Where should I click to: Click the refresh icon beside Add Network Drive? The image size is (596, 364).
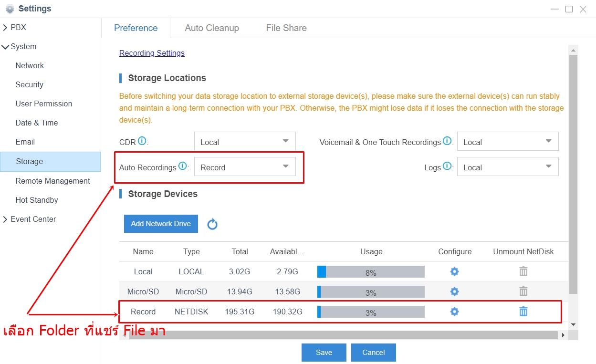(212, 224)
